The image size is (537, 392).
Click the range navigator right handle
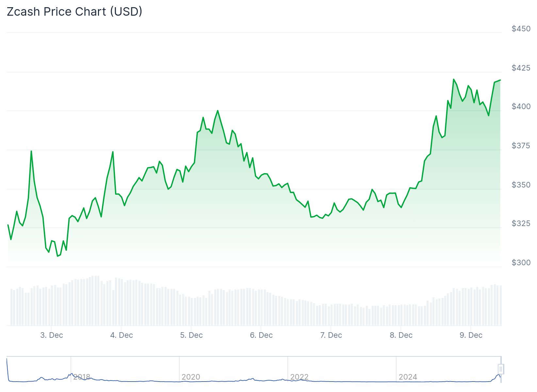tap(501, 369)
